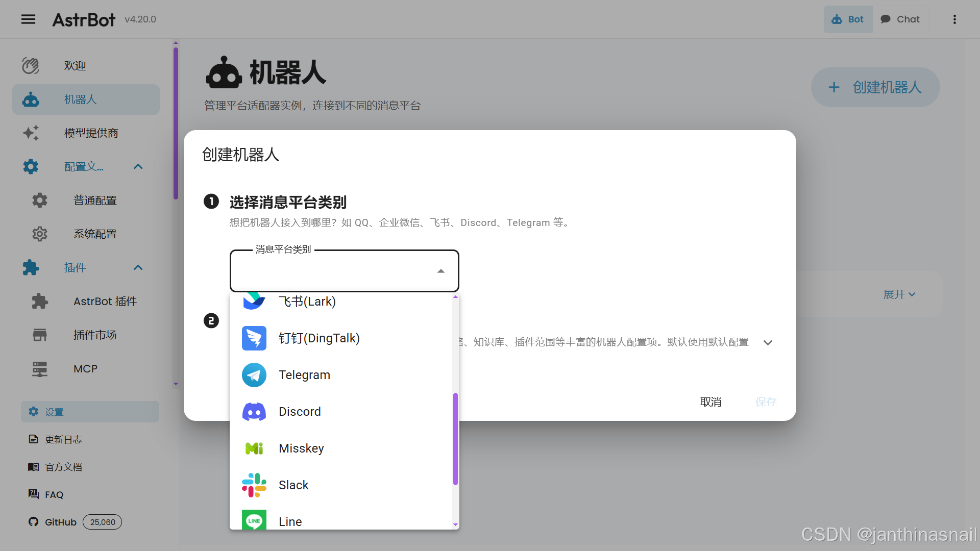
Task: Click the Telegram paper-plane logo
Action: click(254, 375)
